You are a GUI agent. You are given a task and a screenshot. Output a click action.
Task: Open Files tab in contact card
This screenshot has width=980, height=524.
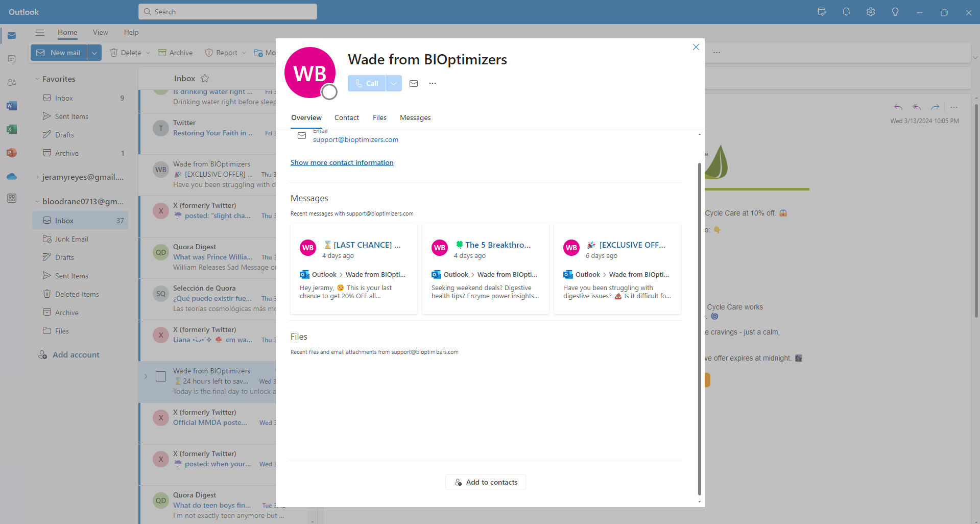(379, 117)
